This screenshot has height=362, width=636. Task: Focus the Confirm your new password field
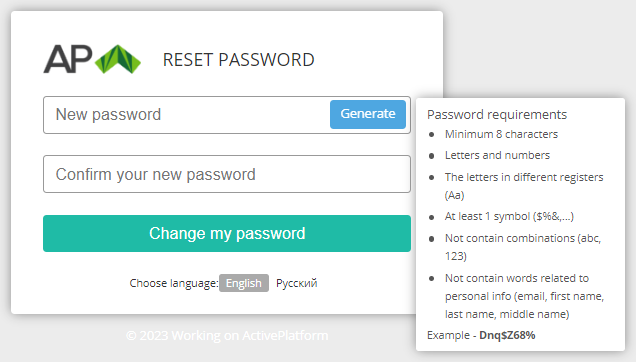coord(227,174)
